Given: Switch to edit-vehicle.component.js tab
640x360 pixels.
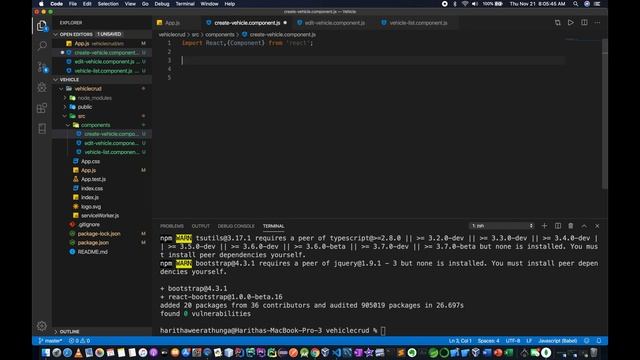Looking at the screenshot, I should pos(335,23).
